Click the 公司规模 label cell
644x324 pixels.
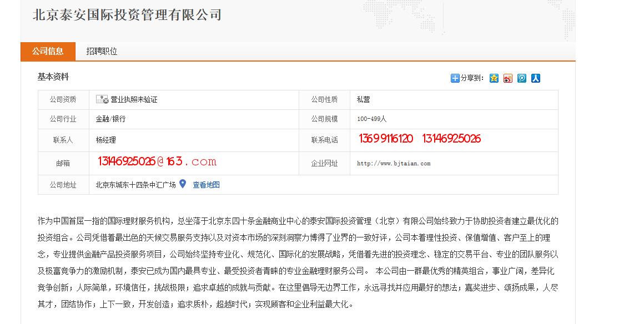324,119
